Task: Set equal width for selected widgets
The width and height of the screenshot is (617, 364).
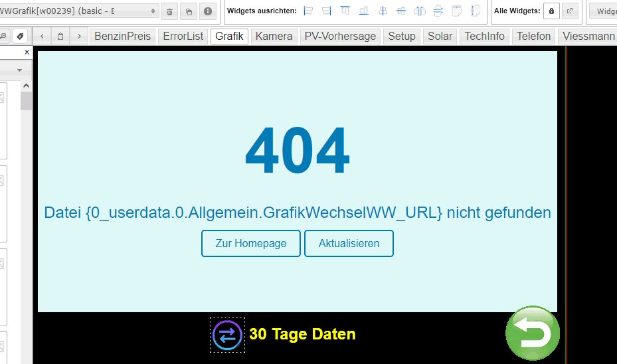Action: 457,11
